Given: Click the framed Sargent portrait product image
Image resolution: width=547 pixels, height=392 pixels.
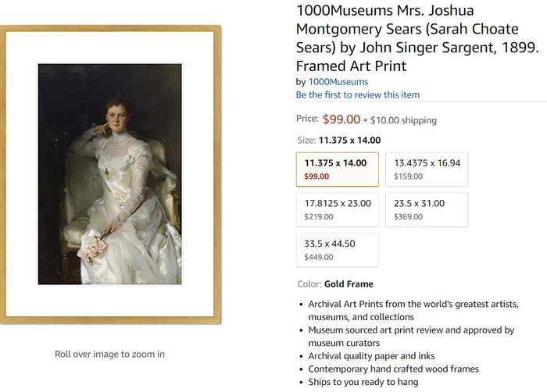Looking at the screenshot, I should [109, 174].
